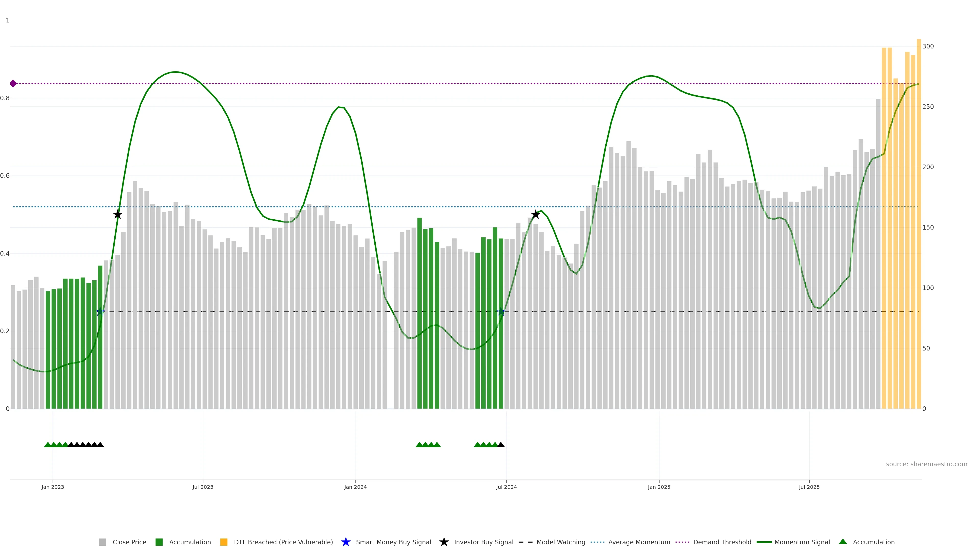Click the Jan 2024 axis label

pos(355,487)
